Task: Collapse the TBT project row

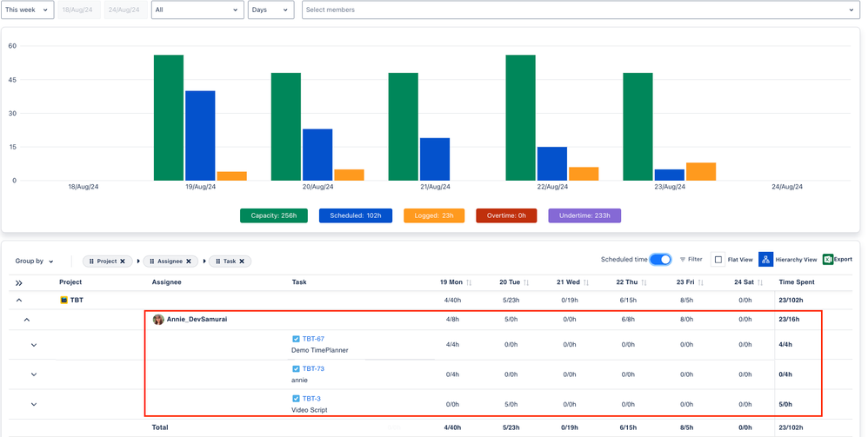Action: (x=19, y=301)
